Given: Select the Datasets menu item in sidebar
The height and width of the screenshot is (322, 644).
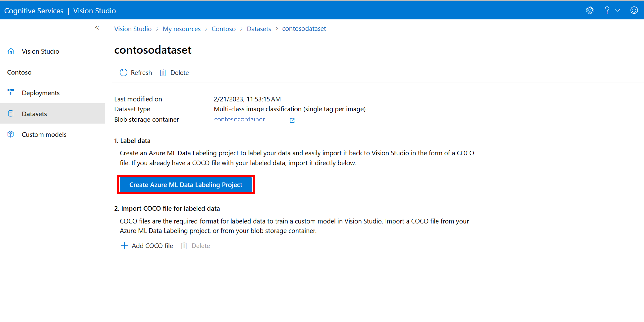Looking at the screenshot, I should click(x=34, y=113).
